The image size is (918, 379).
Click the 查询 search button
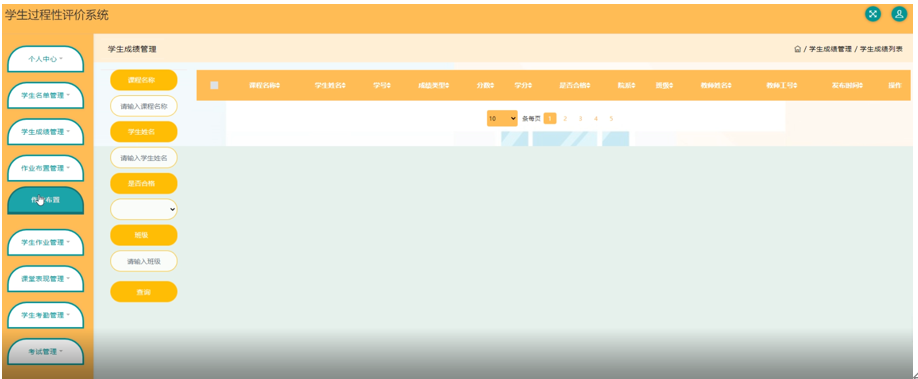[x=143, y=292]
